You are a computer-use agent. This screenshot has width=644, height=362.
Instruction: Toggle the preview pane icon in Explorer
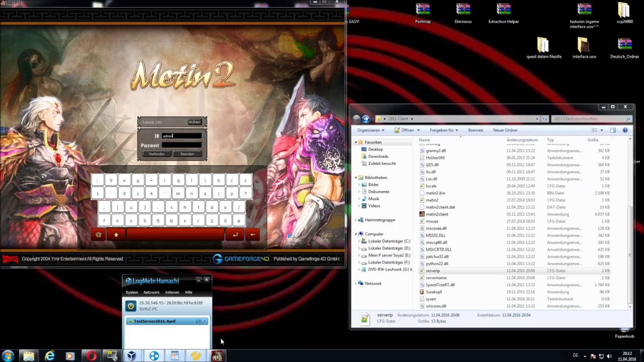[613, 130]
